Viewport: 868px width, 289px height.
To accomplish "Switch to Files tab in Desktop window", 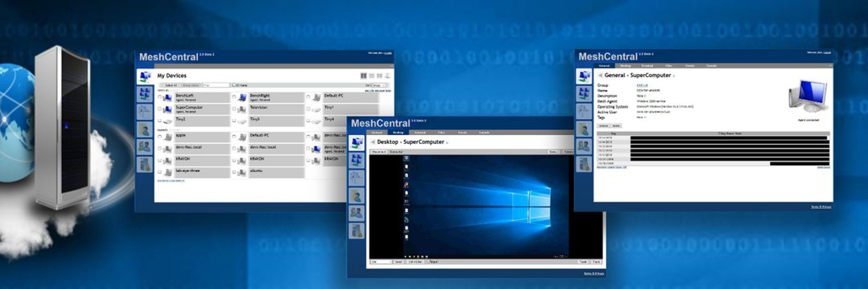I will coord(441,133).
